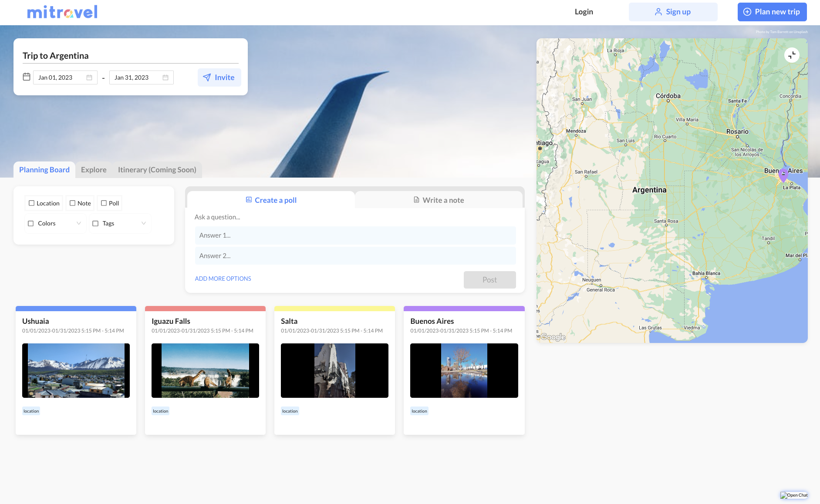
Task: Click the Plan new trip button
Action: pyautogui.click(x=772, y=12)
